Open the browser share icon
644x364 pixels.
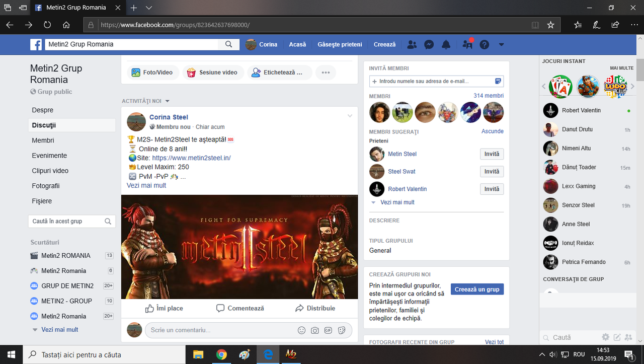coord(615,25)
